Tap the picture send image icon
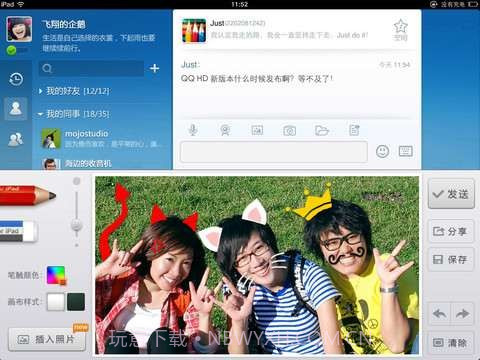Screen dimensions: 480x360 pos(257,130)
